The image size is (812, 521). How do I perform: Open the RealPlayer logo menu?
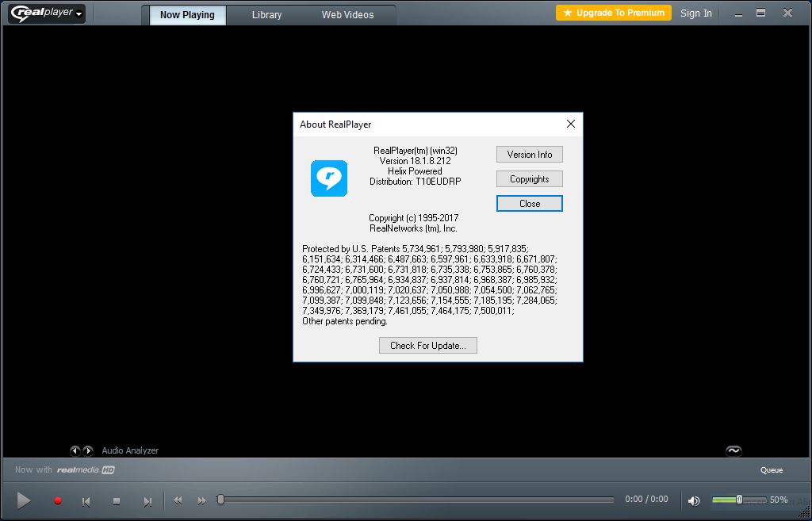click(x=46, y=13)
